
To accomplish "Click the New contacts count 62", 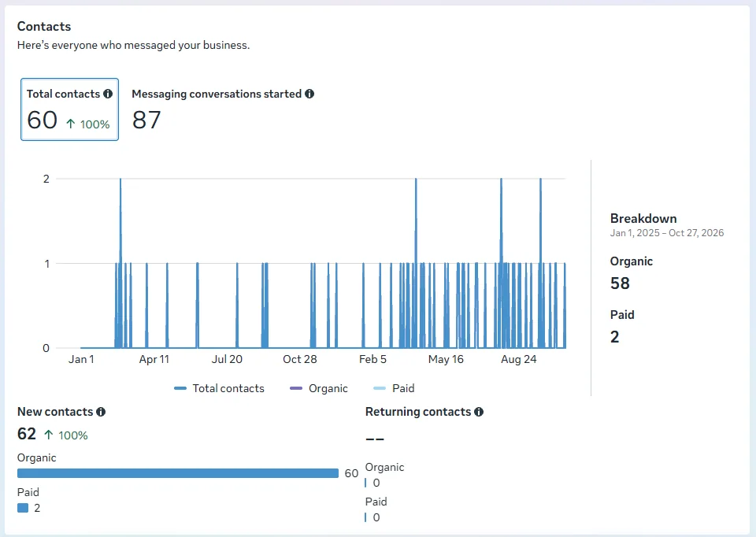I will (27, 434).
